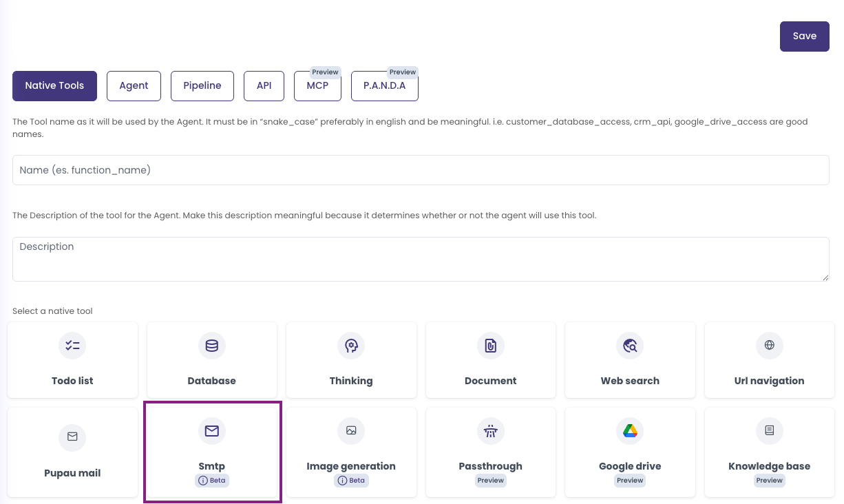The width and height of the screenshot is (844, 504).
Task: Choose the Document native tool label
Action: coord(491,381)
